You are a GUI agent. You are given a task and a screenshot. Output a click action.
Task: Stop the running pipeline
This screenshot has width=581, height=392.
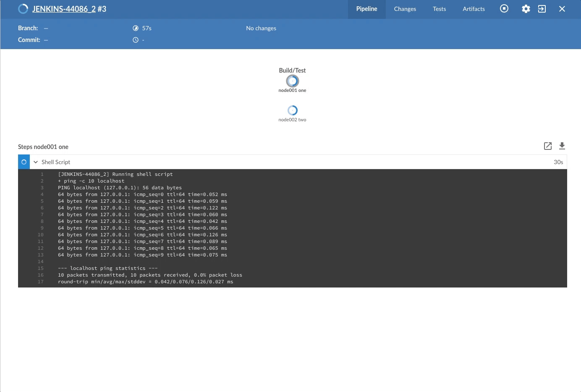504,9
